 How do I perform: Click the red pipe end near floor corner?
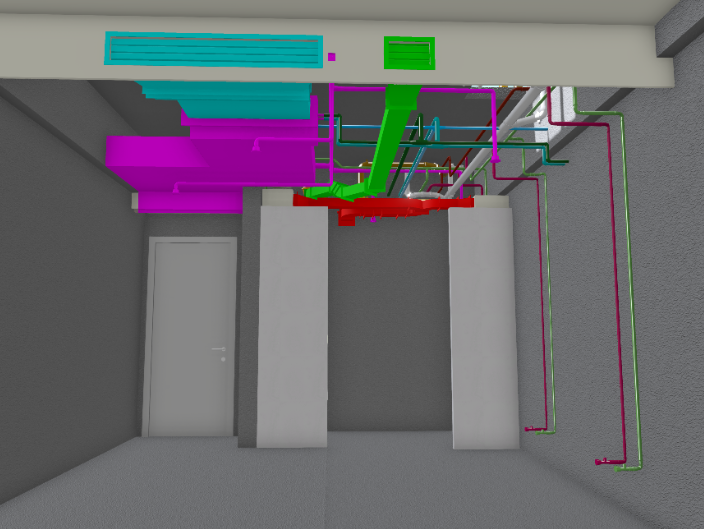(602, 461)
